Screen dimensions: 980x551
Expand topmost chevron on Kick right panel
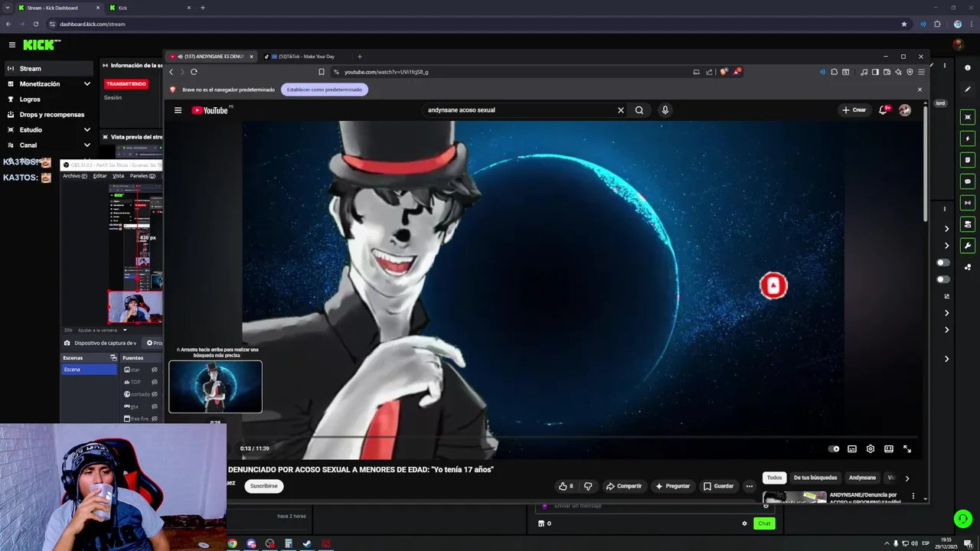[946, 229]
